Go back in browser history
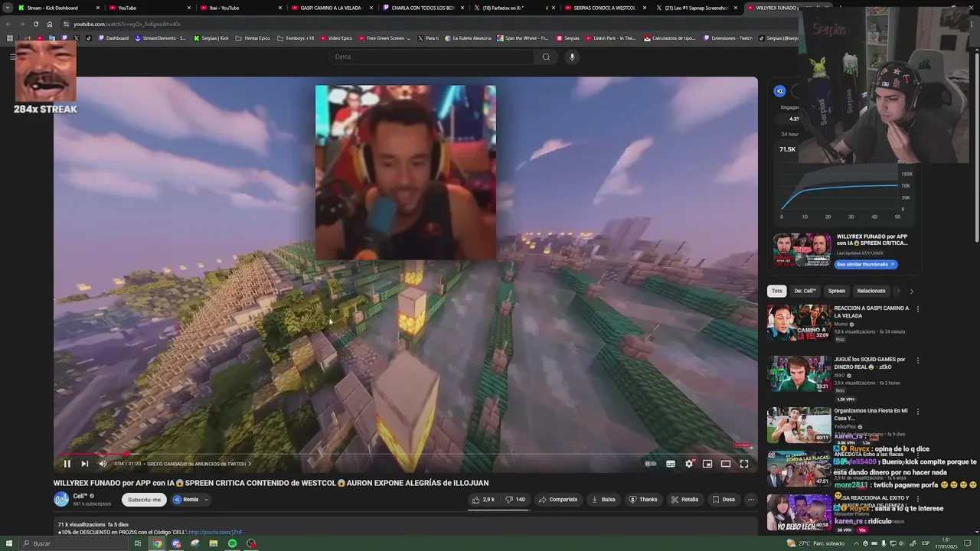This screenshot has height=551, width=980. (8, 24)
